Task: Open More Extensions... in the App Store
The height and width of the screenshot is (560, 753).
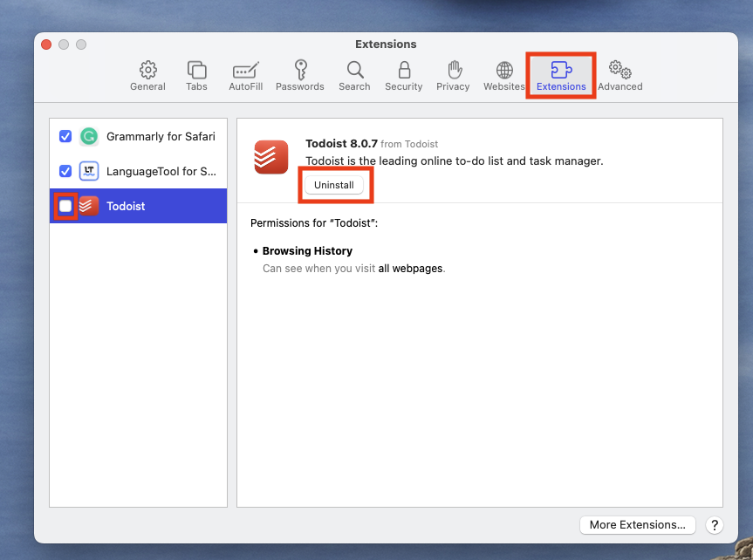Action: coord(637,525)
